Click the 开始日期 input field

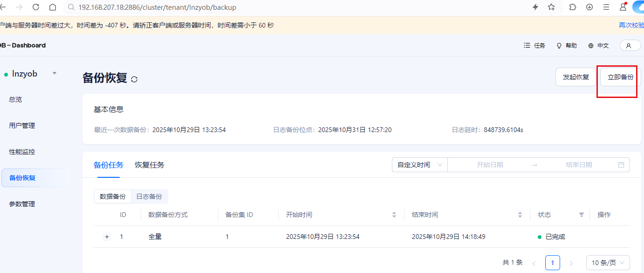[489, 165]
